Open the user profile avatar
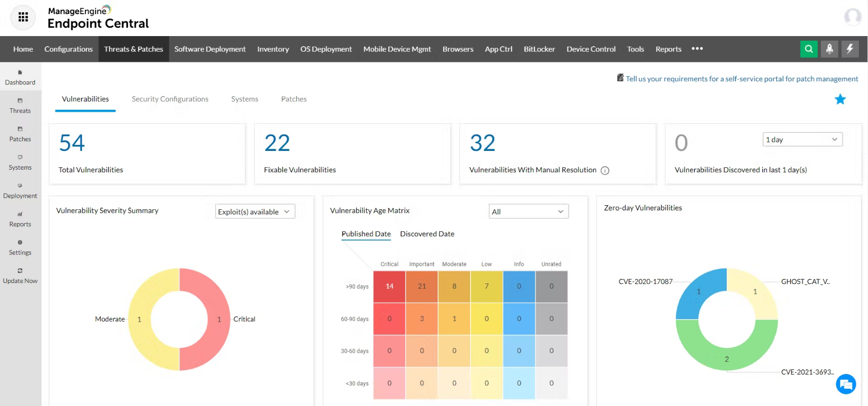868x406 pixels. pyautogui.click(x=853, y=17)
